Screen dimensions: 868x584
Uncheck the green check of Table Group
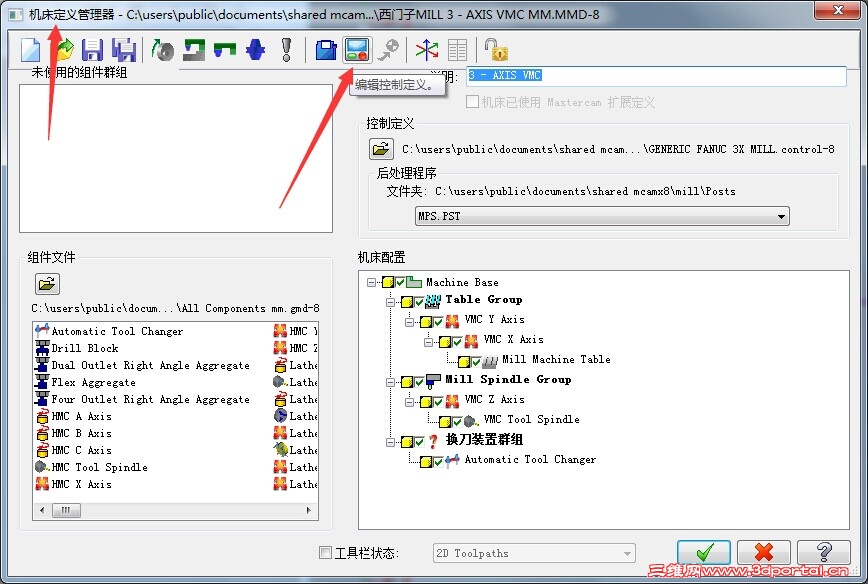tap(419, 302)
